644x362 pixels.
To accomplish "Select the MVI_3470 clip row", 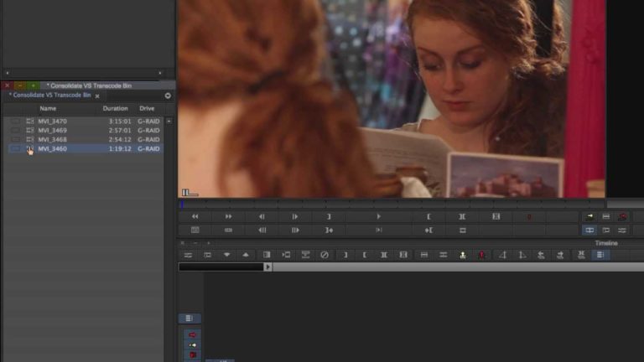I will click(85, 121).
